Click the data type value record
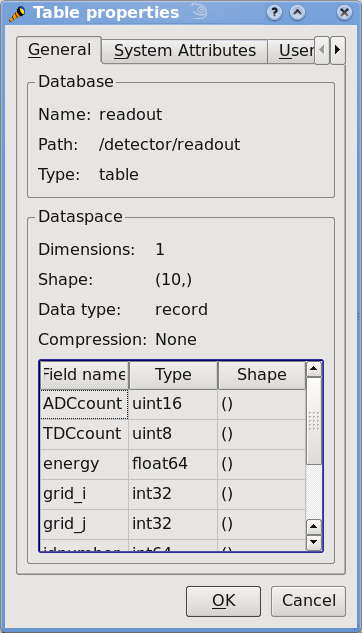The width and height of the screenshot is (362, 633). [x=181, y=310]
